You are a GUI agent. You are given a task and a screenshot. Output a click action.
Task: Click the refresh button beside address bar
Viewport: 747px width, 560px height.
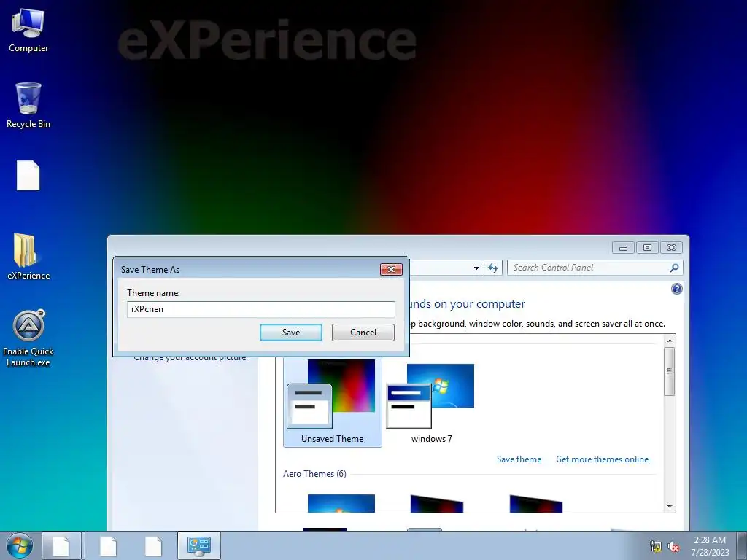pos(493,268)
